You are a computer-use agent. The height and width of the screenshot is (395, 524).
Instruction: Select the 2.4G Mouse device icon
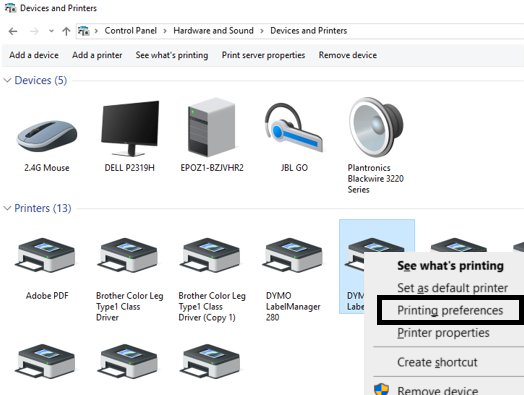(x=47, y=136)
